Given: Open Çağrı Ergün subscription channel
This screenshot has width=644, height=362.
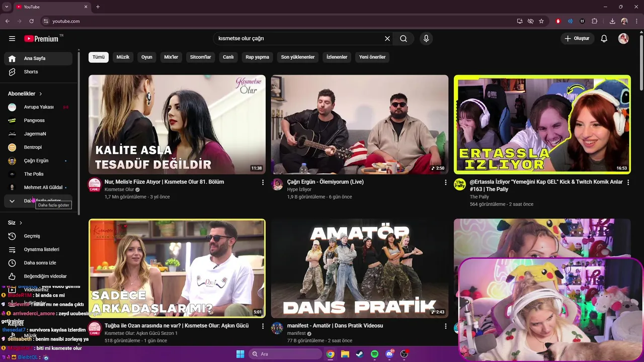Looking at the screenshot, I should [x=38, y=161].
